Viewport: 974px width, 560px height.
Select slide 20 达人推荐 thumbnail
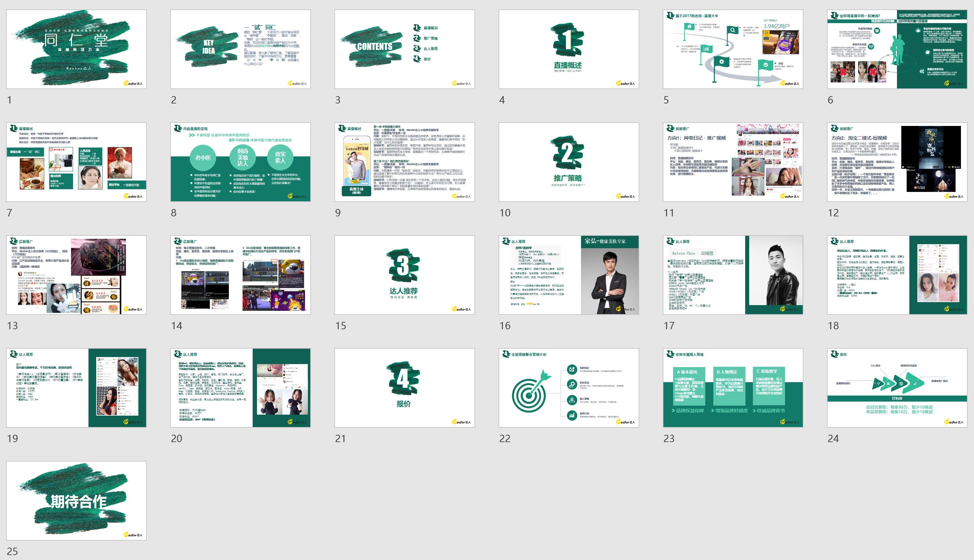click(241, 388)
